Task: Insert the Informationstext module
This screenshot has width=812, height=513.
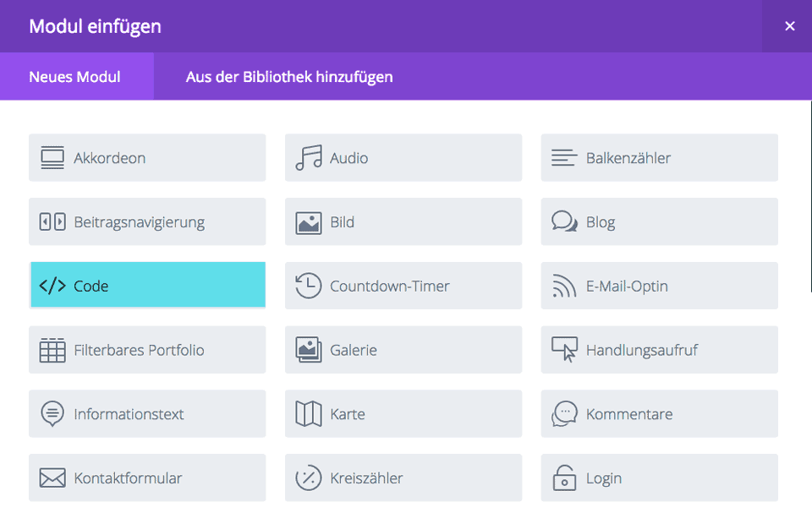Action: (x=147, y=413)
